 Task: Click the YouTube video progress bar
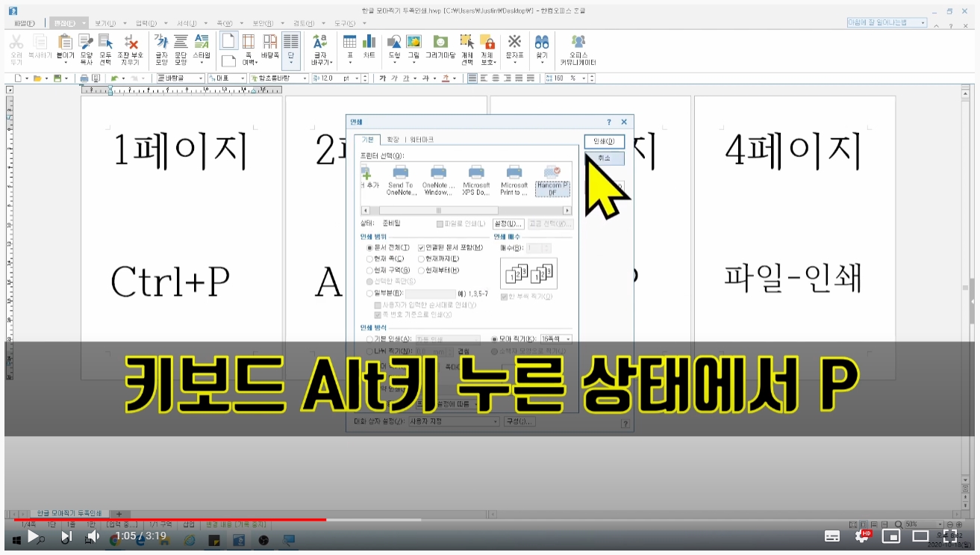490,519
